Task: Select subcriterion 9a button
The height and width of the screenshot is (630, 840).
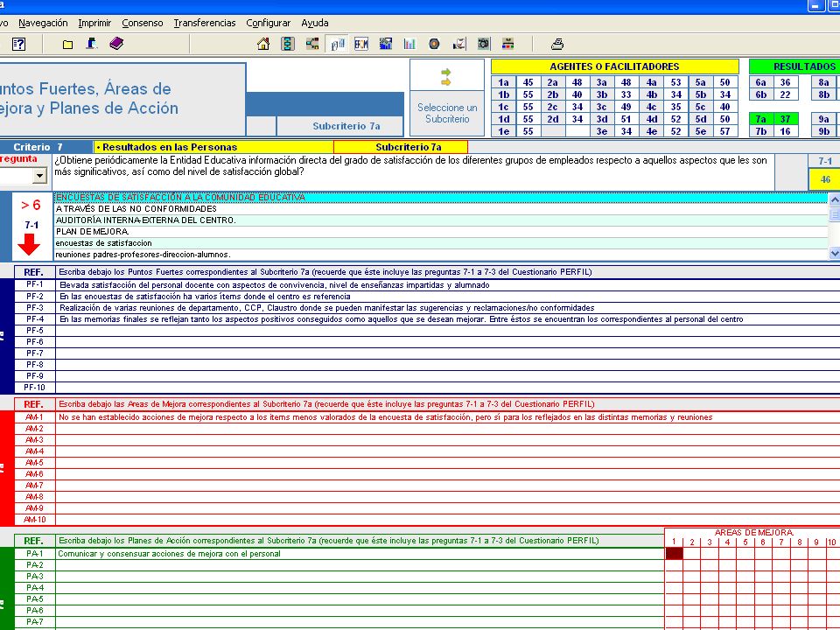Action: [x=823, y=119]
